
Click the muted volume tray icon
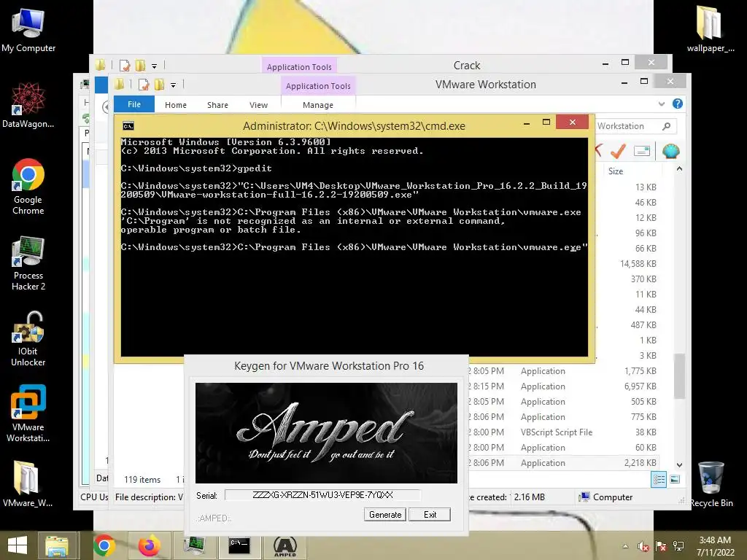coord(643,547)
